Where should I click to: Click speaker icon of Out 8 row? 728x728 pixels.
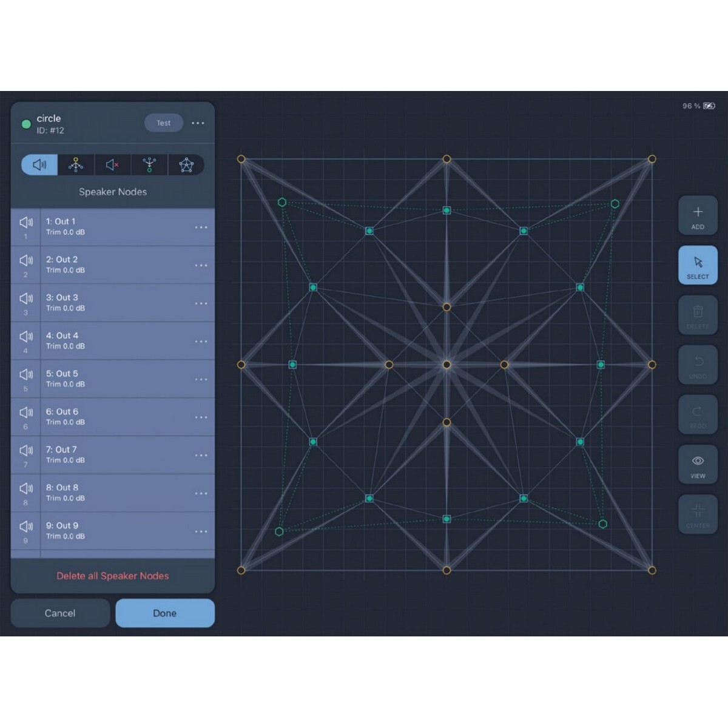point(26,489)
